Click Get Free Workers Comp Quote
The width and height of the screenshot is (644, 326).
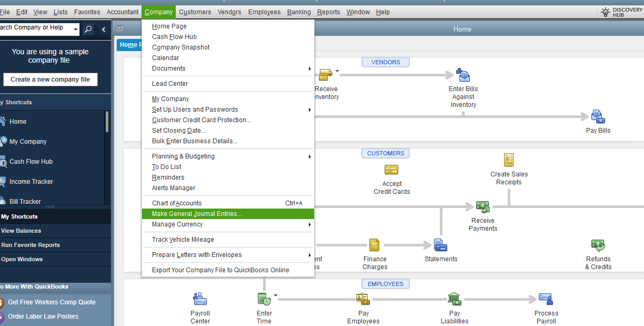tap(52, 302)
